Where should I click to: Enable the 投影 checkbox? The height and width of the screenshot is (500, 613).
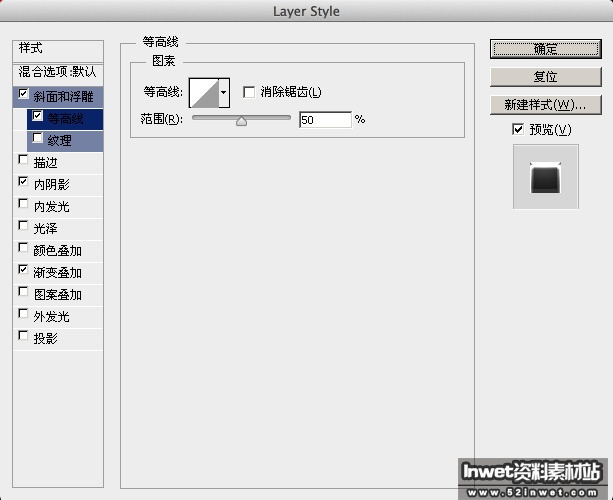click(23, 335)
